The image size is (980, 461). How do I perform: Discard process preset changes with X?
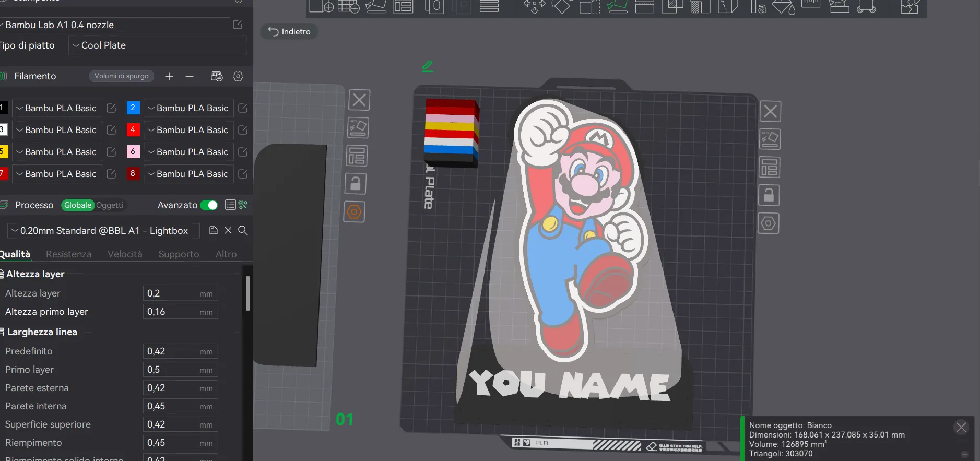tap(228, 230)
